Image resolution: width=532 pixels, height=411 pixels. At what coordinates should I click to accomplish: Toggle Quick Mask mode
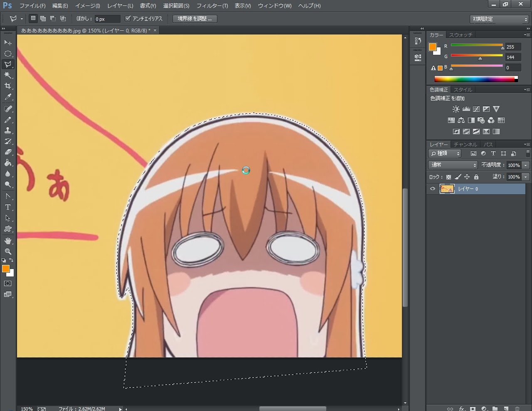coord(8,284)
